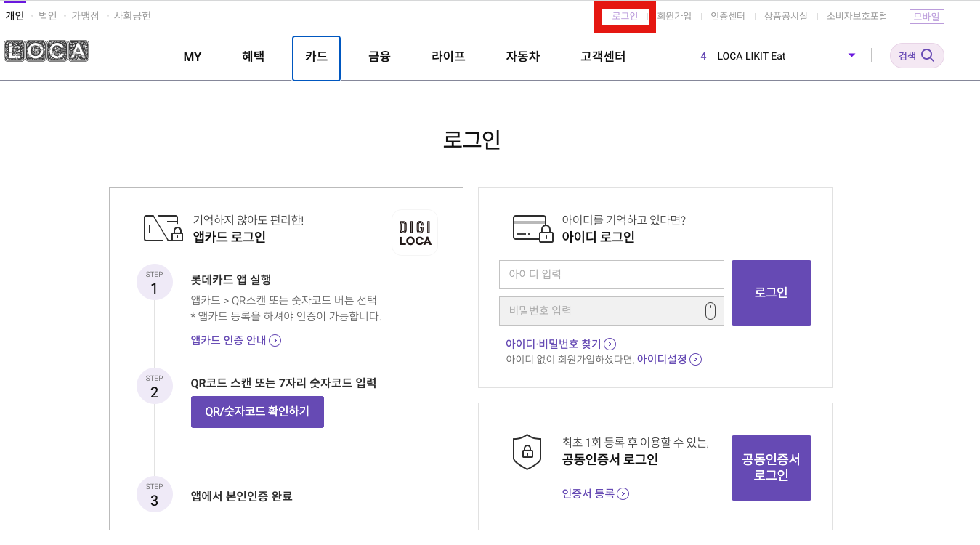Open the 카드 menu

316,58
